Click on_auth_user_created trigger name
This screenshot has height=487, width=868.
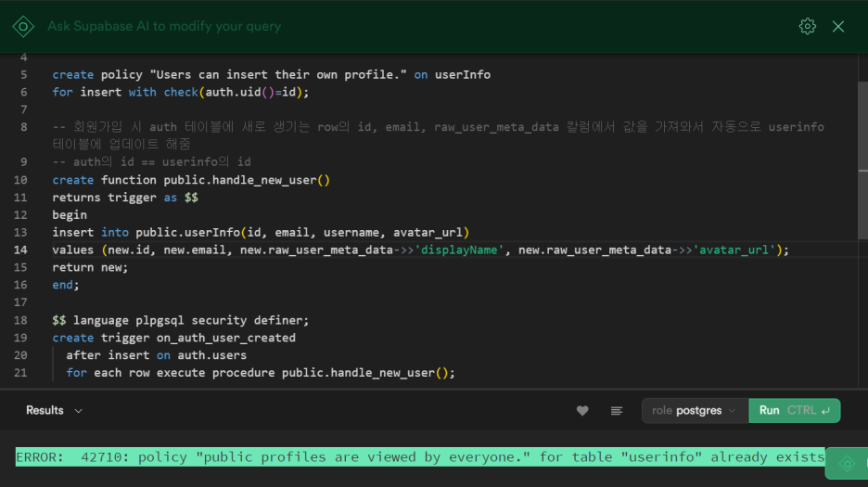pos(226,338)
